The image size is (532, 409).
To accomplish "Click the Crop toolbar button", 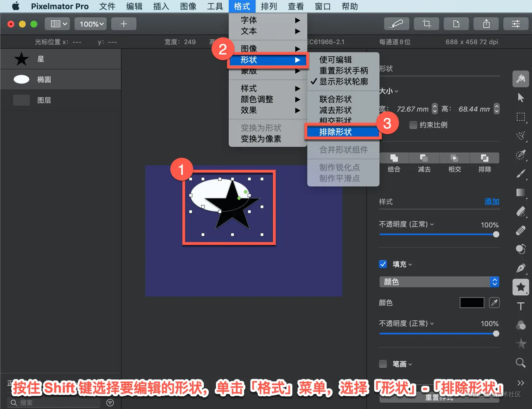I will coord(426,24).
